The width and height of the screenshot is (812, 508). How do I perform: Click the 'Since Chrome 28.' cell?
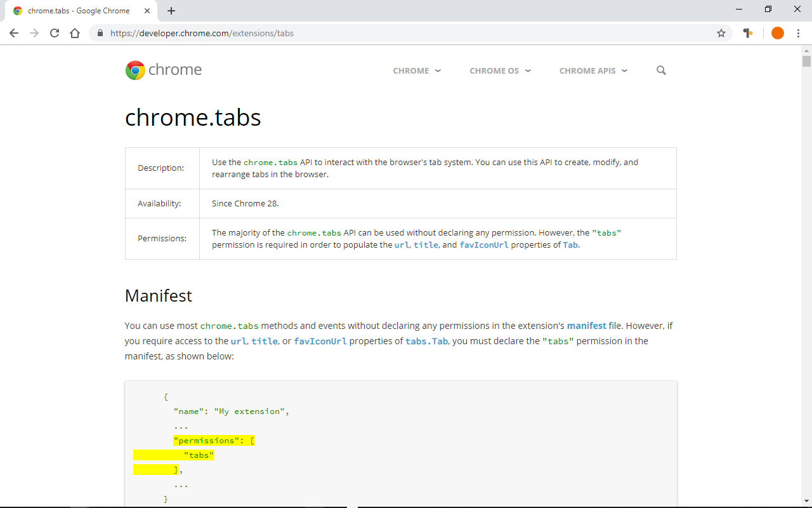tap(438, 204)
